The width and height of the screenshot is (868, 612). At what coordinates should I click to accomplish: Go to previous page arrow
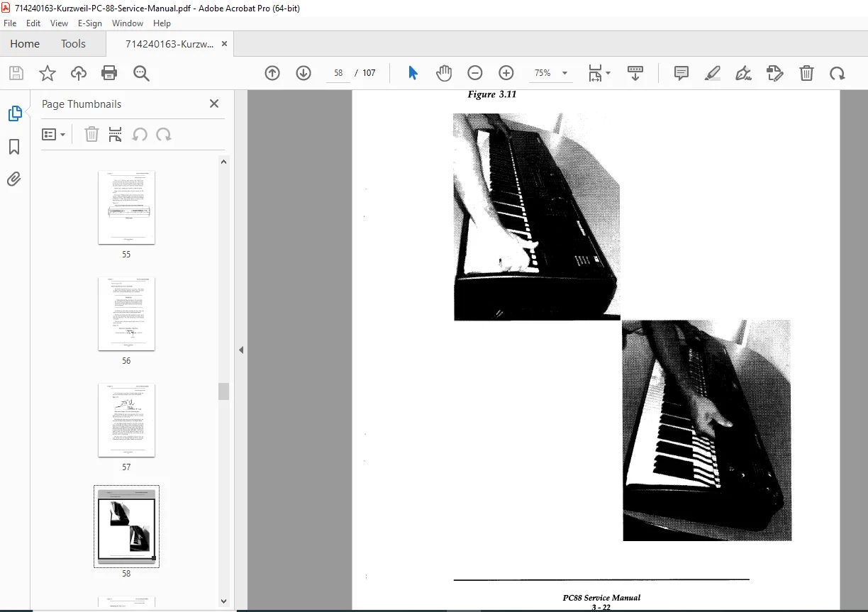pyautogui.click(x=272, y=73)
